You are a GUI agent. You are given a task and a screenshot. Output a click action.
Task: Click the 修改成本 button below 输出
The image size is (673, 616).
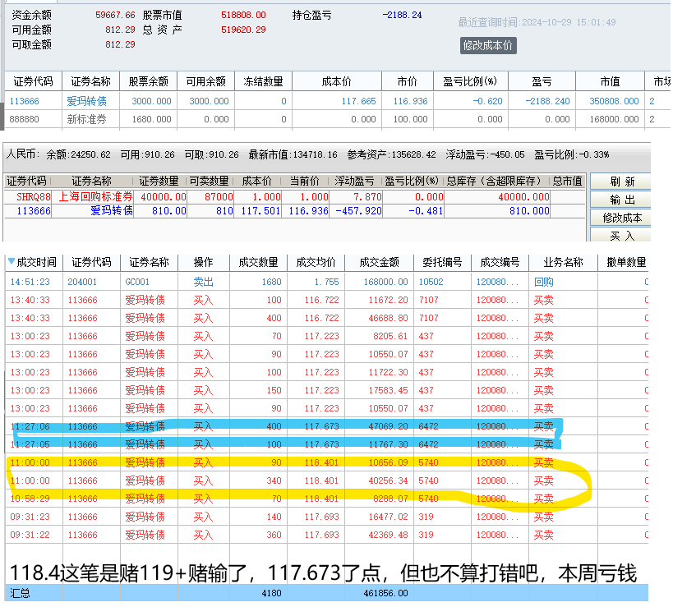pos(622,218)
